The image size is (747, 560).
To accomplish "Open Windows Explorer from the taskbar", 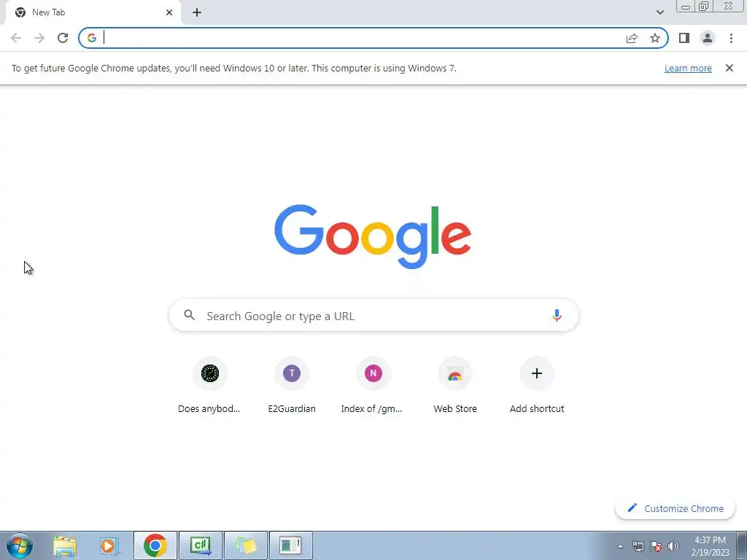I will point(65,545).
